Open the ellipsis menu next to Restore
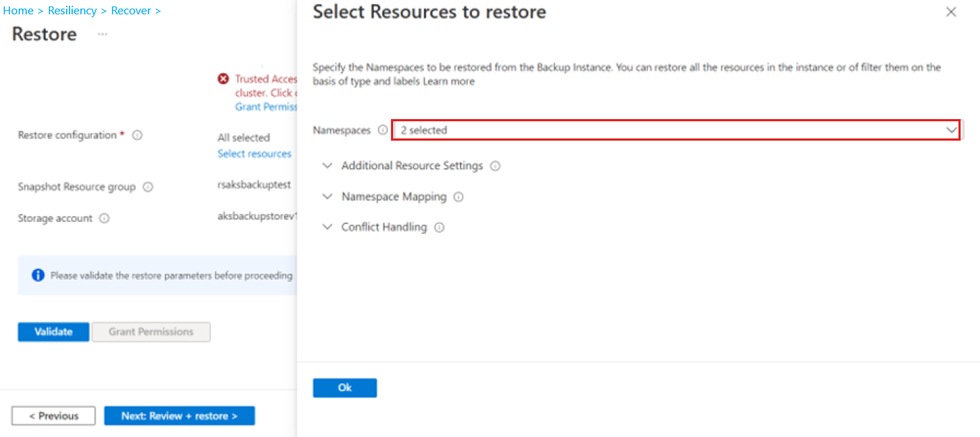Screen dimensions: 980x437 coord(103,34)
